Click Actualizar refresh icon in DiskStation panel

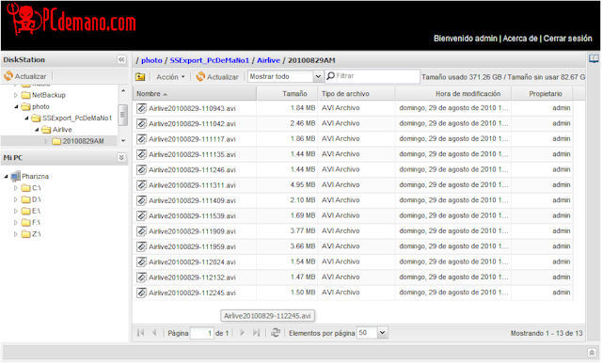point(8,76)
